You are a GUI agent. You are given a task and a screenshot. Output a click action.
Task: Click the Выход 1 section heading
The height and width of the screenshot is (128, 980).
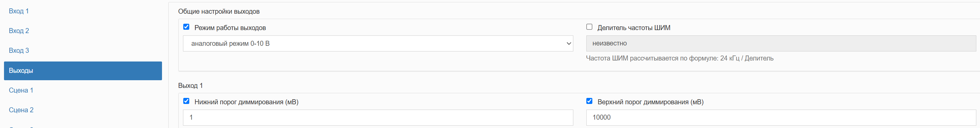tap(190, 86)
